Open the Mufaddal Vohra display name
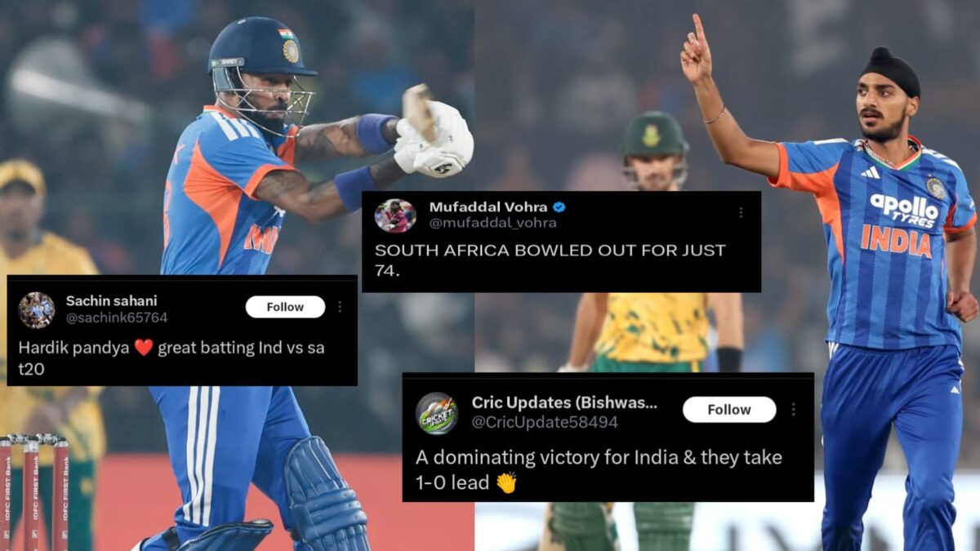The image size is (980, 551). 488,207
